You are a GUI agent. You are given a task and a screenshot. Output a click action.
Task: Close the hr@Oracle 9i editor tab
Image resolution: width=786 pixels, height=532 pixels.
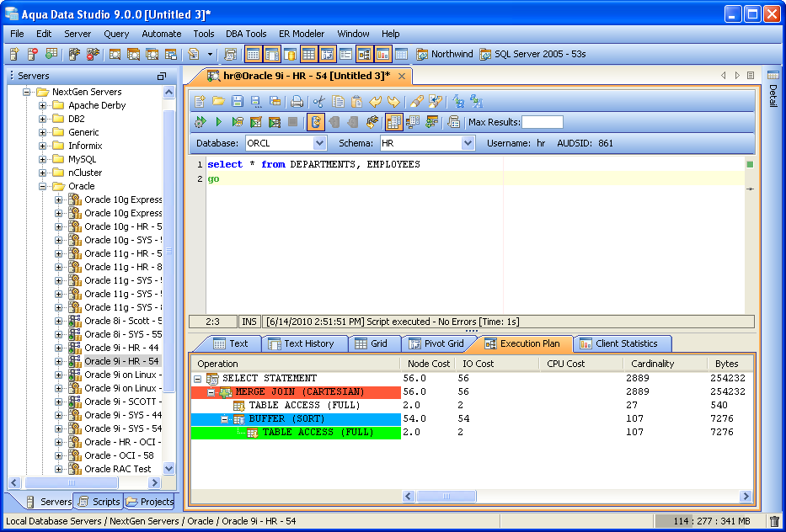click(402, 76)
